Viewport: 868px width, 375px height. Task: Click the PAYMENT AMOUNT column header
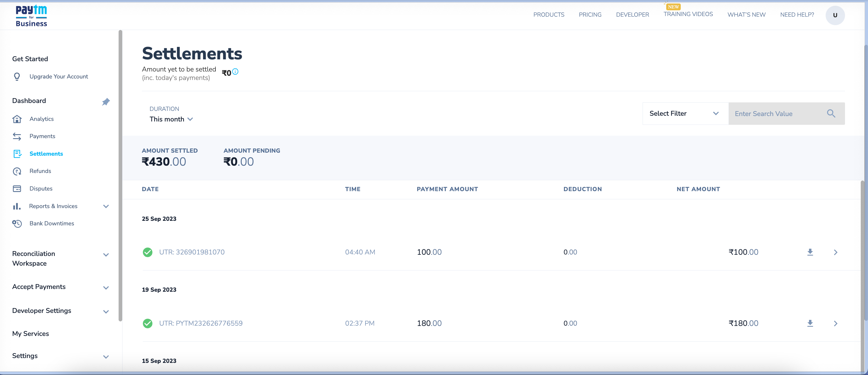(x=447, y=189)
